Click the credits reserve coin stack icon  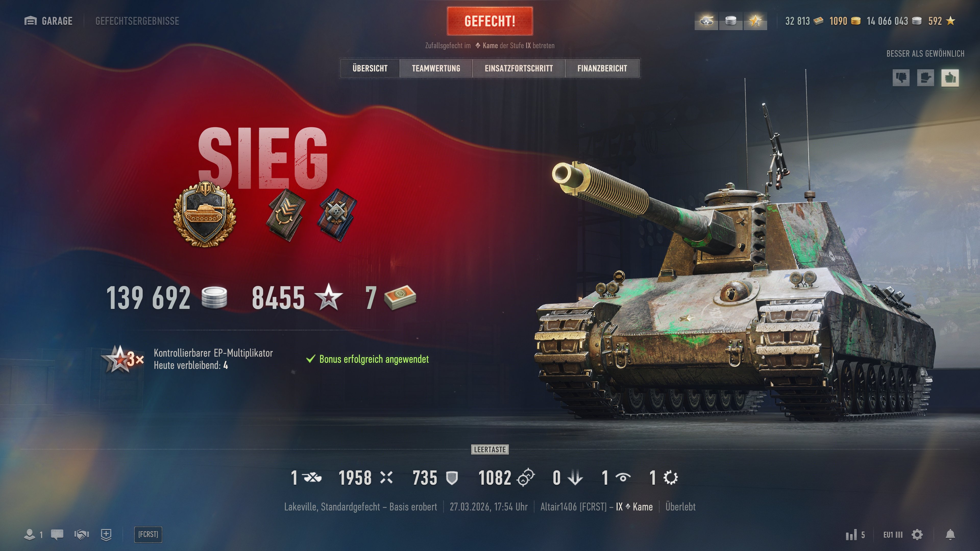pyautogui.click(x=731, y=21)
